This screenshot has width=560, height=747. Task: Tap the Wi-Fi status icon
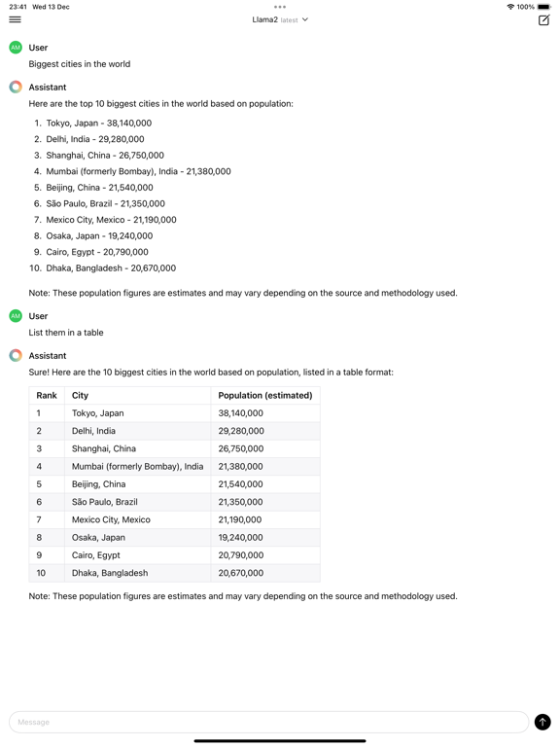[510, 7]
